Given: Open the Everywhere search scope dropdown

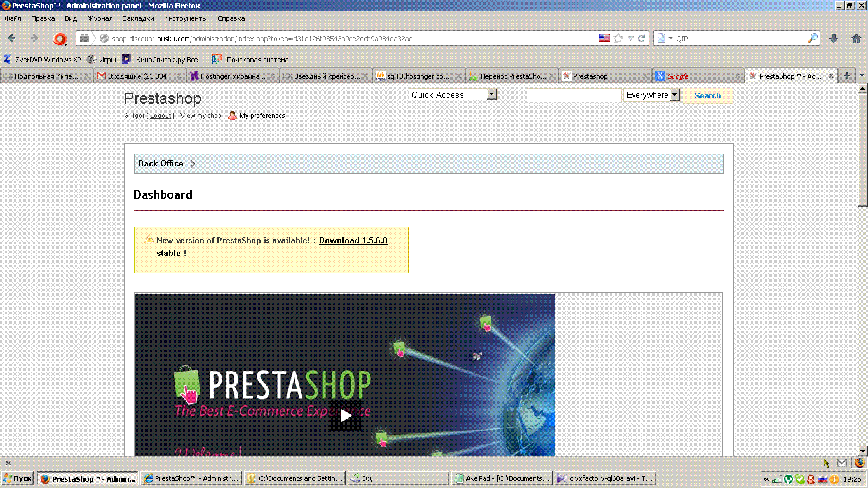Looking at the screenshot, I should [652, 95].
